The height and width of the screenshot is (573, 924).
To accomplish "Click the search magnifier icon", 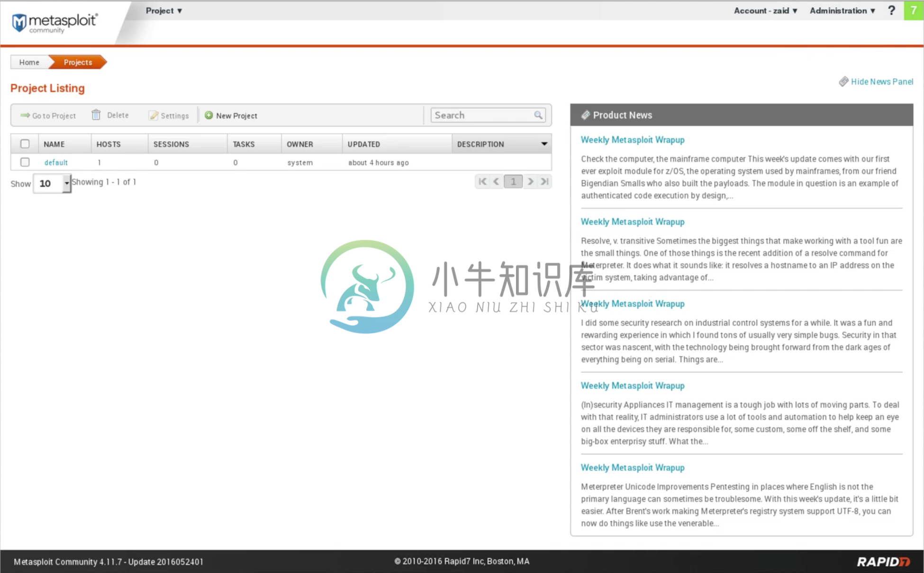I will click(538, 115).
